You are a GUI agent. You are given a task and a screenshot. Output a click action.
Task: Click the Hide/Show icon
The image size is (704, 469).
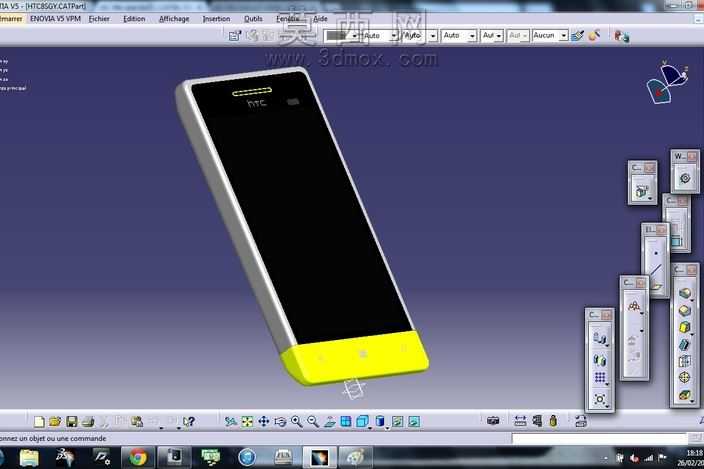(x=397, y=421)
